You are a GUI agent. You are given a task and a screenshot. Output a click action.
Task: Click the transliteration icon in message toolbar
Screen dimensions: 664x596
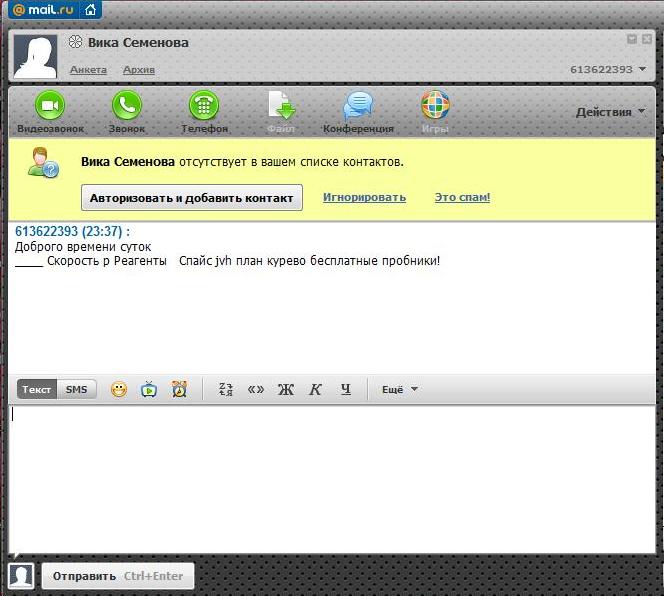226,390
